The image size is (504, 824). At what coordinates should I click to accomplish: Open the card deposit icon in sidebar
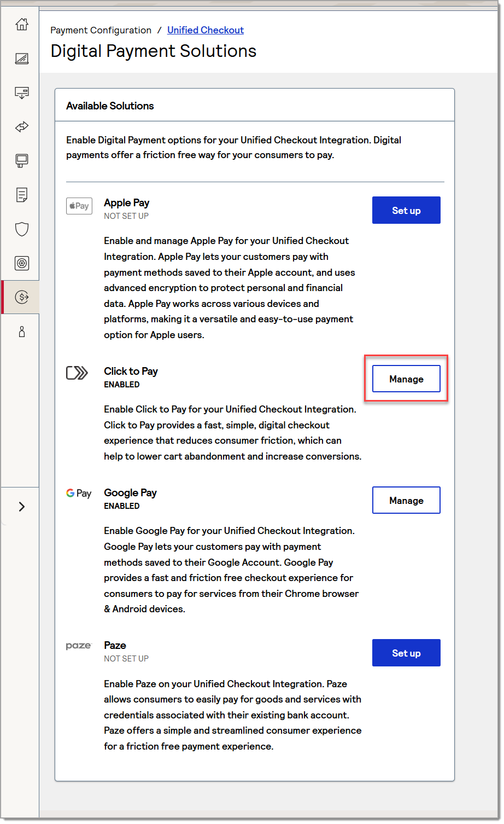click(21, 92)
